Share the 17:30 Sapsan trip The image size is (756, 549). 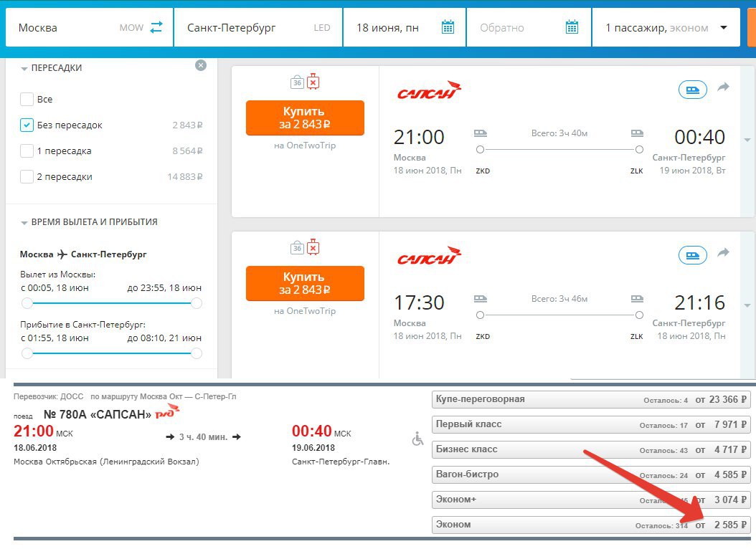(723, 253)
